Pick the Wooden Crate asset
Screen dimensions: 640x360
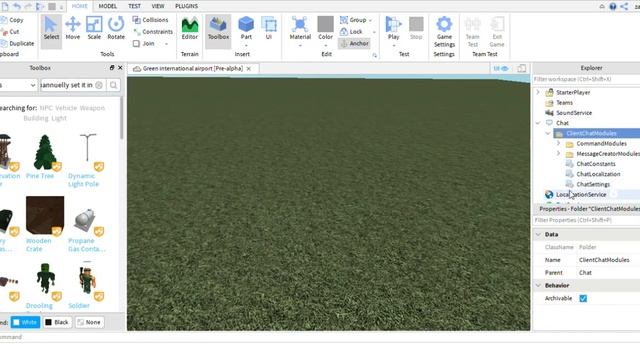44,224
